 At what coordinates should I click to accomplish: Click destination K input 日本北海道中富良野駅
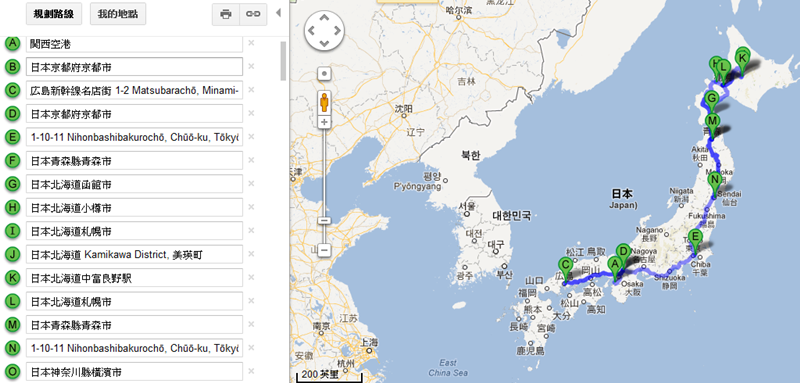coord(134,278)
